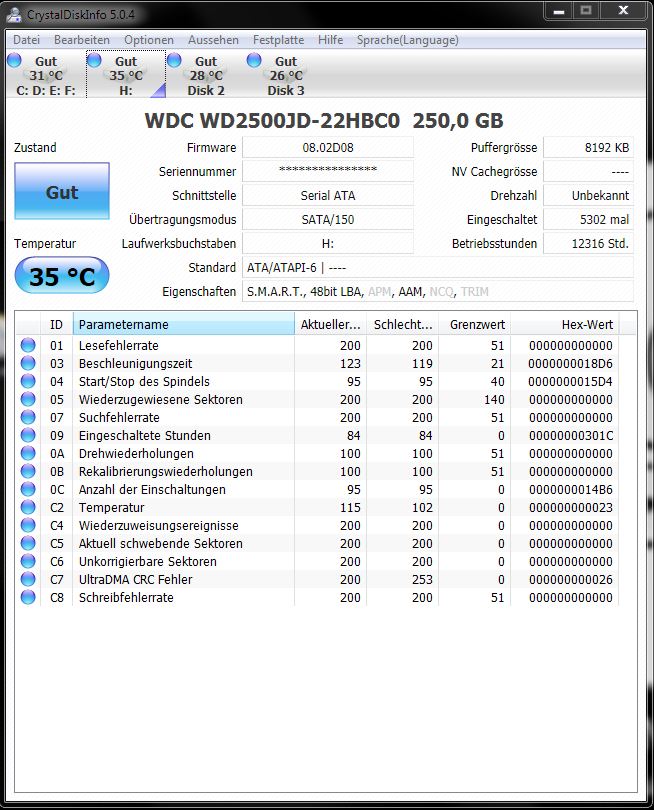Click the Hex-Wert column header
The height and width of the screenshot is (810, 654).
coord(565,324)
